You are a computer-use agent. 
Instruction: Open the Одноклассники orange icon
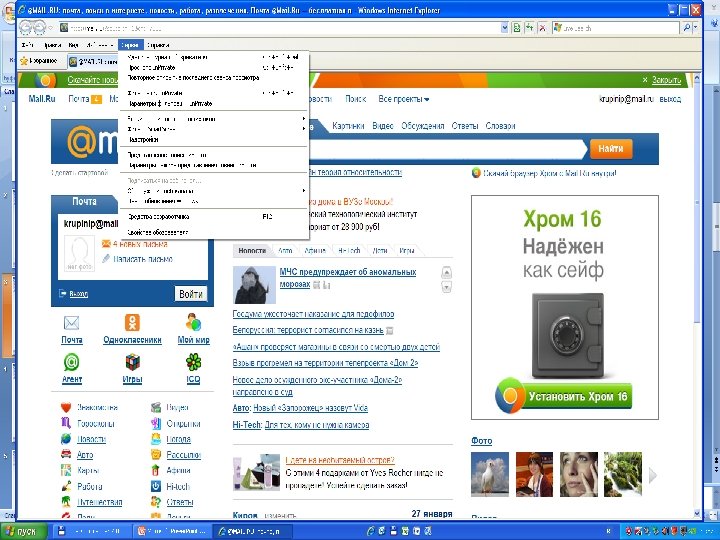tap(132, 323)
